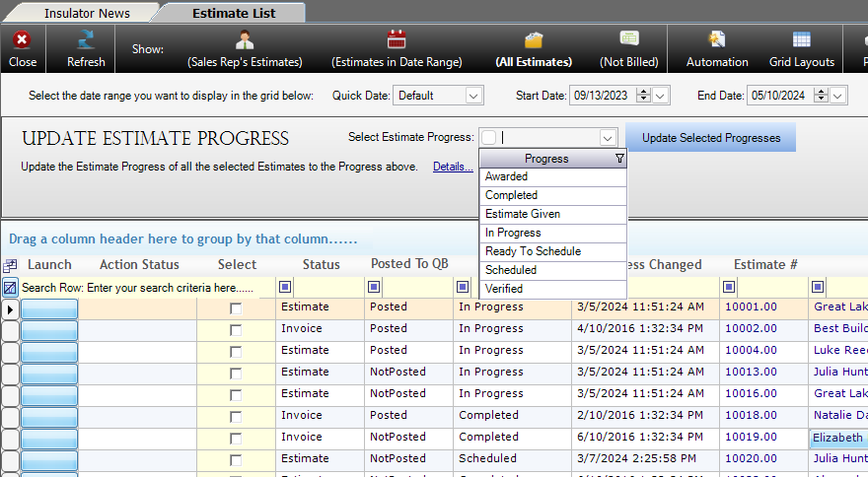Tick the Select checkbox for estimate 10018.00

tap(236, 417)
